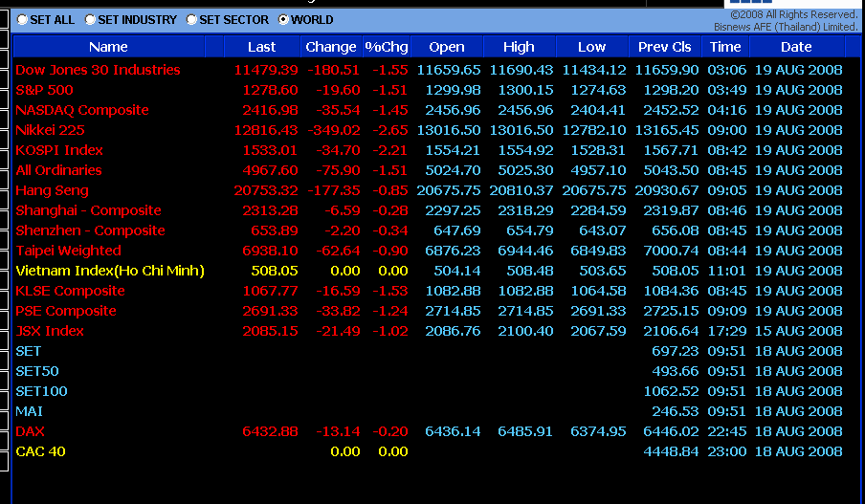Click KLSE Composite last value 1067.77
Image resolution: width=865 pixels, height=504 pixels.
pos(270,291)
